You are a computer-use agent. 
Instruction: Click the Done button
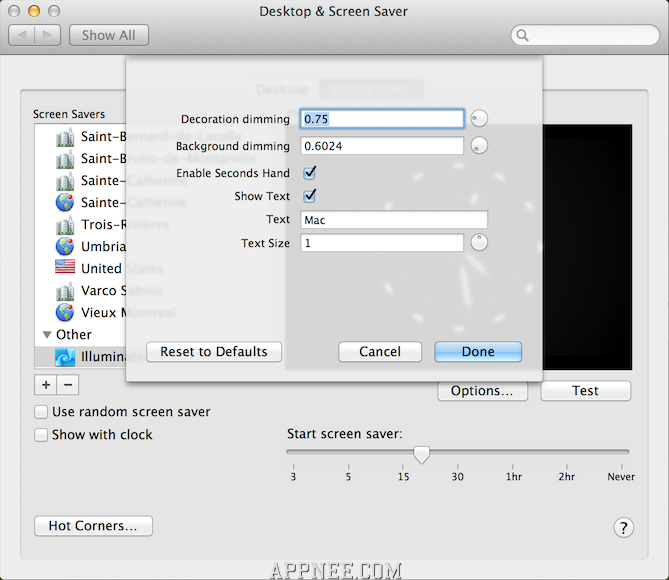478,352
